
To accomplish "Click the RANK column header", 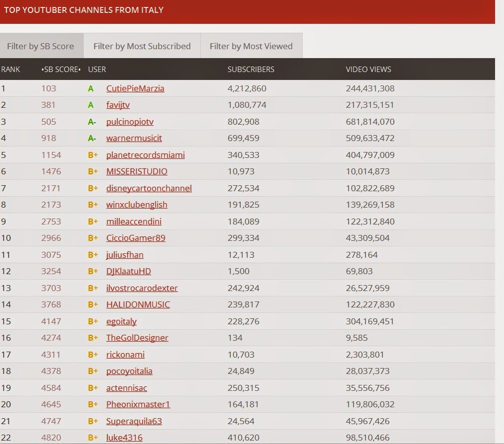I will [10, 70].
